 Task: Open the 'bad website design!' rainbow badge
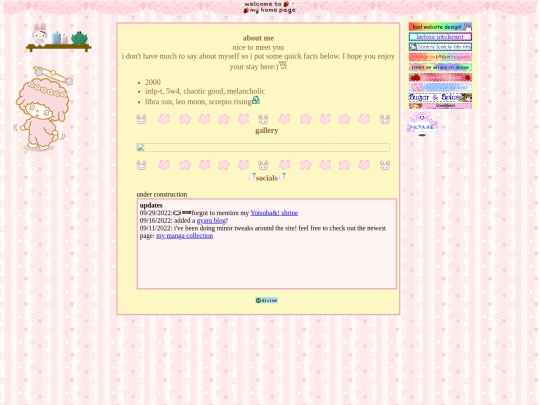[x=440, y=27]
